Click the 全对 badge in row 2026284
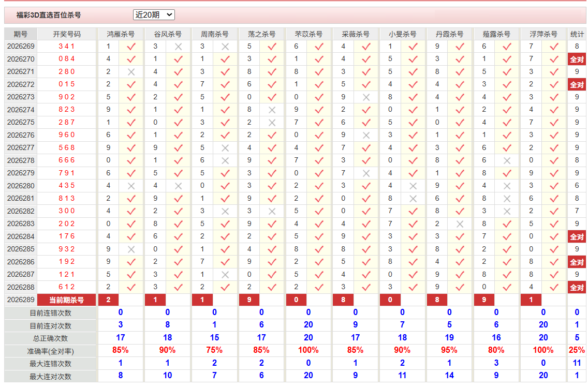 tap(577, 236)
